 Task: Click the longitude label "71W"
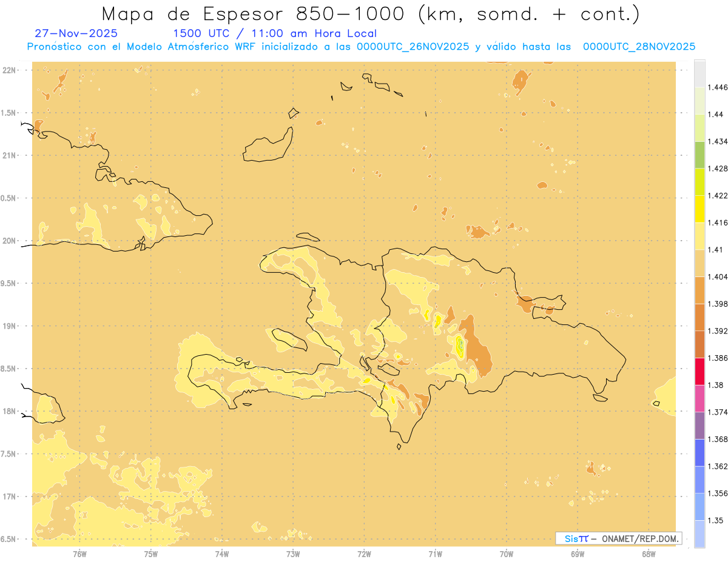435,554
